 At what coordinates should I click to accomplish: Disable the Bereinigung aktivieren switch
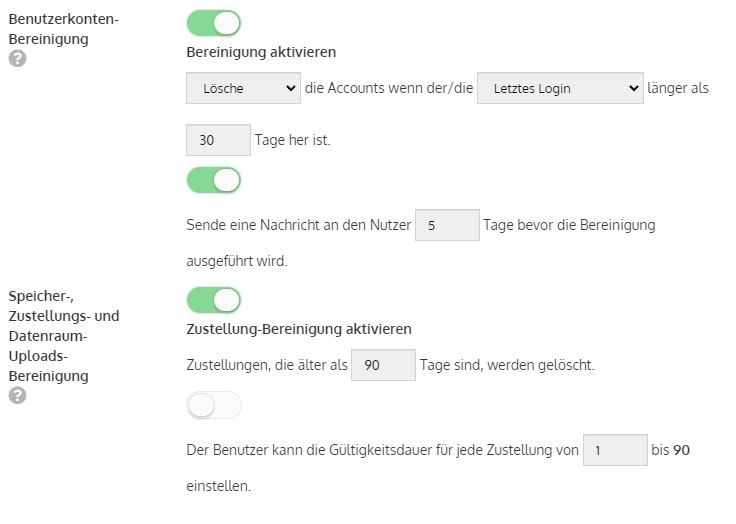click(x=214, y=23)
